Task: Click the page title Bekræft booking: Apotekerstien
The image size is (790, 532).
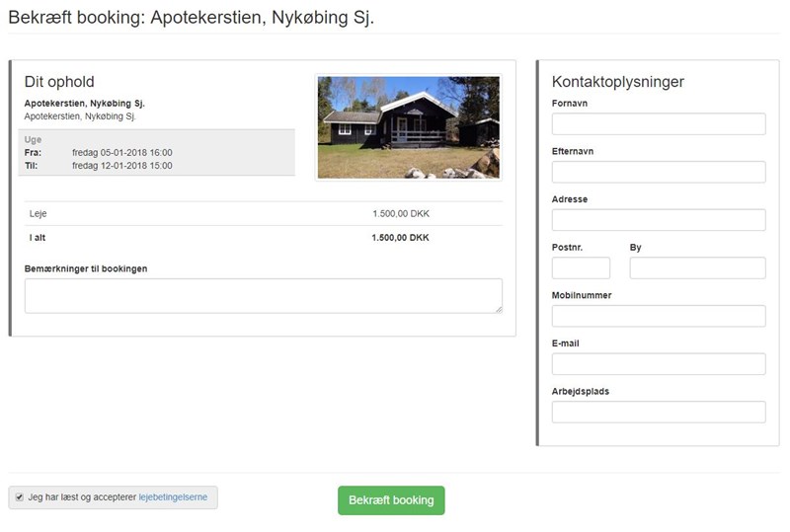Action: [x=192, y=17]
